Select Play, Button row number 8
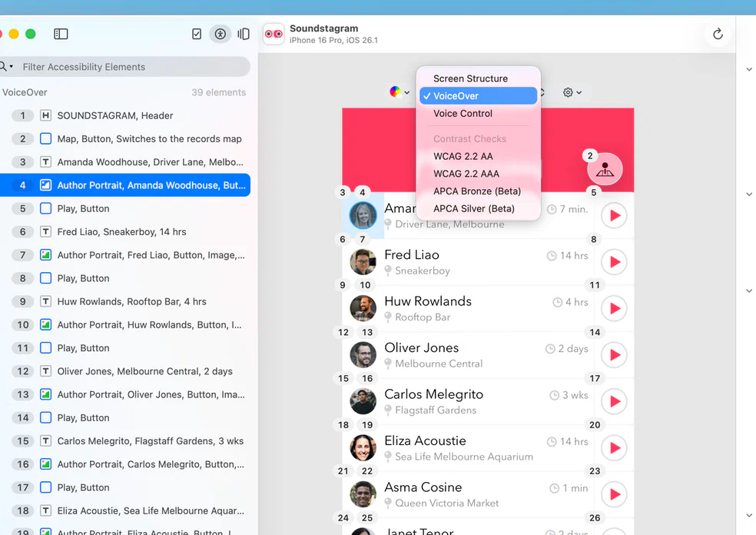 [x=125, y=277]
